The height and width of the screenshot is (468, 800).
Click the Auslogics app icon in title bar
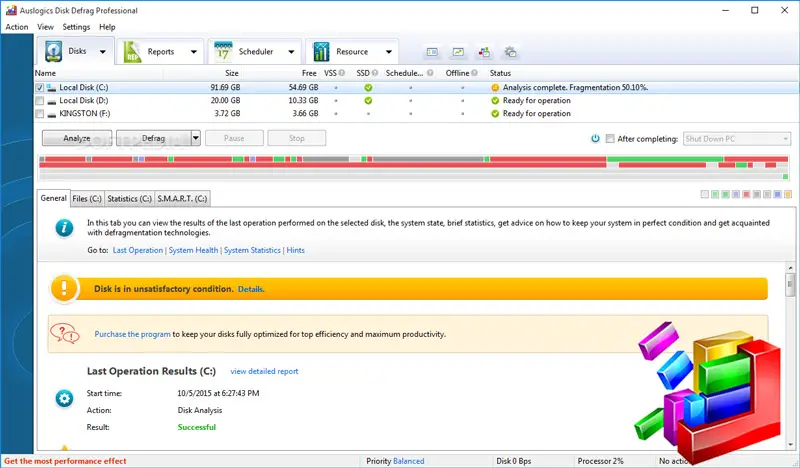pos(11,10)
